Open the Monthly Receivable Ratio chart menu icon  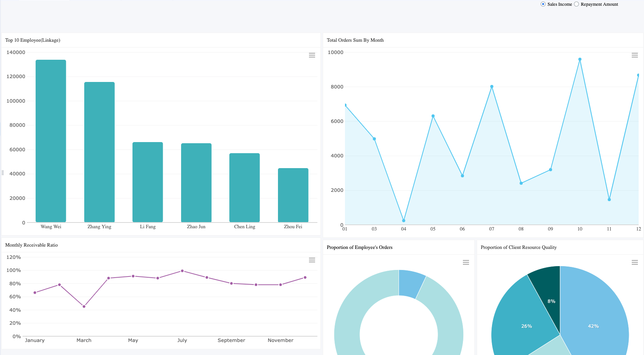(x=312, y=260)
